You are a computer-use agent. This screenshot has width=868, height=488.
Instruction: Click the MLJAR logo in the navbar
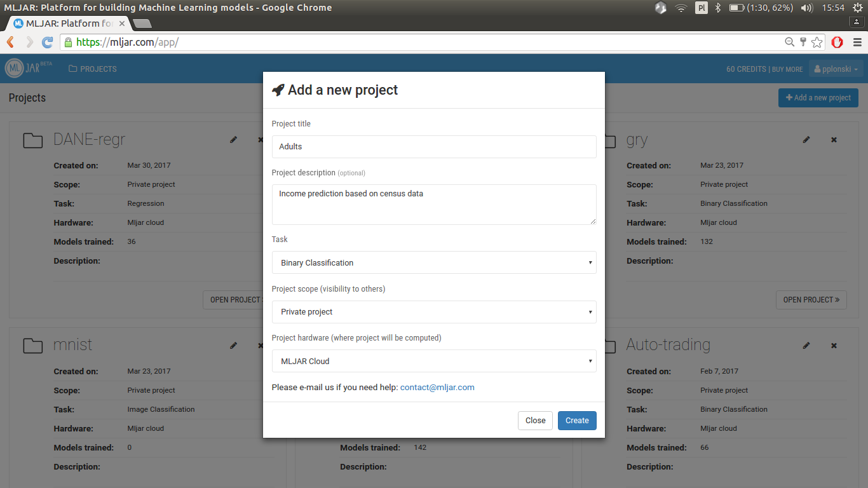pos(28,69)
